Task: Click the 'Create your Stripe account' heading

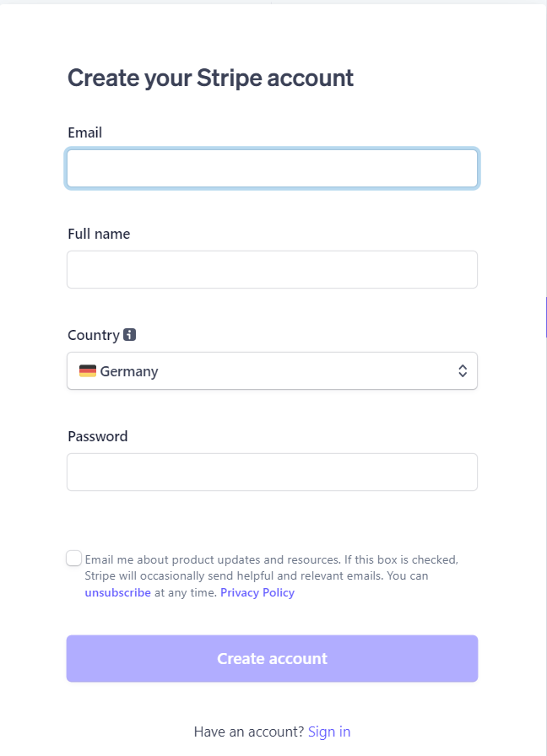Action: 210,78
